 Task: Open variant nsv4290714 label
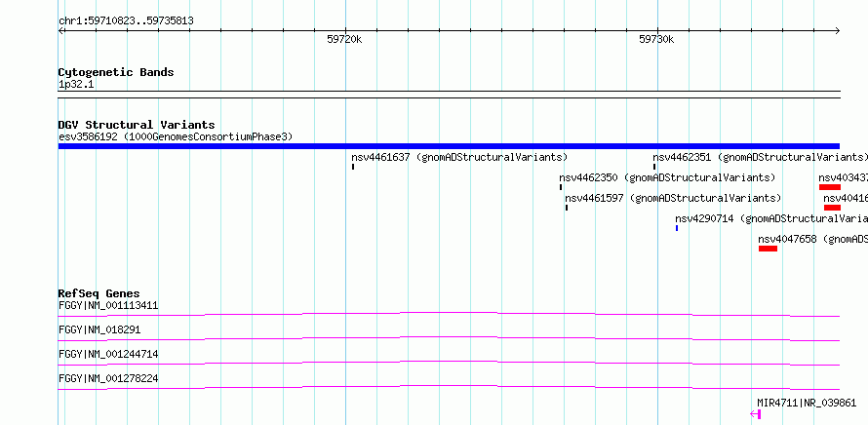[x=771, y=218]
